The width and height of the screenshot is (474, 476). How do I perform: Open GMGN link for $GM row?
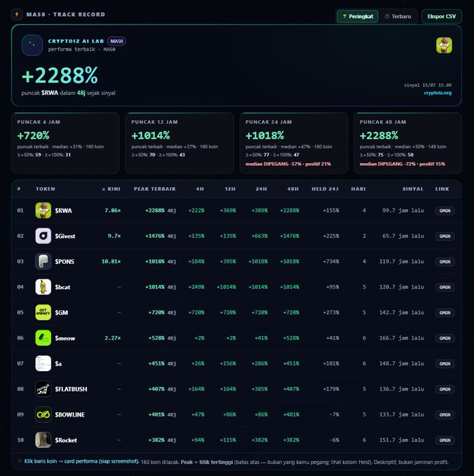[445, 312]
